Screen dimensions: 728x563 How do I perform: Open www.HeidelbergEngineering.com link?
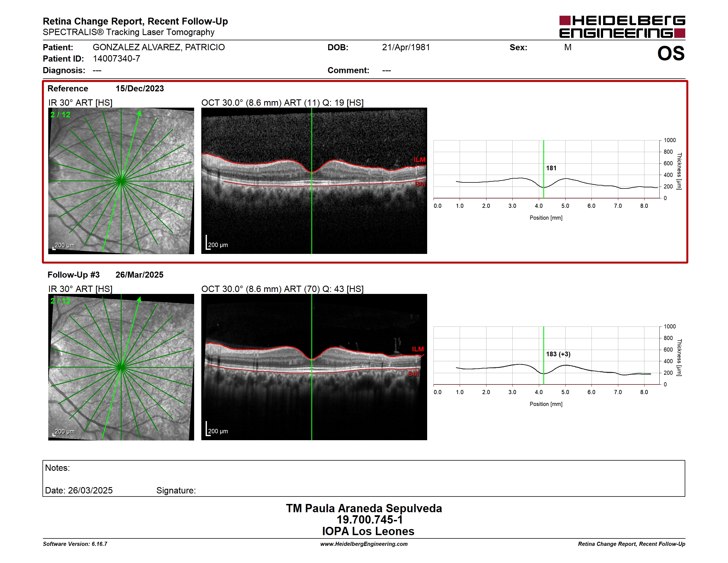point(364,544)
